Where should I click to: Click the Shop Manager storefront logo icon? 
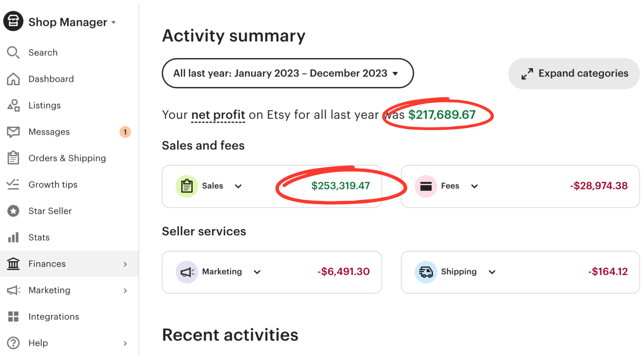coord(13,21)
